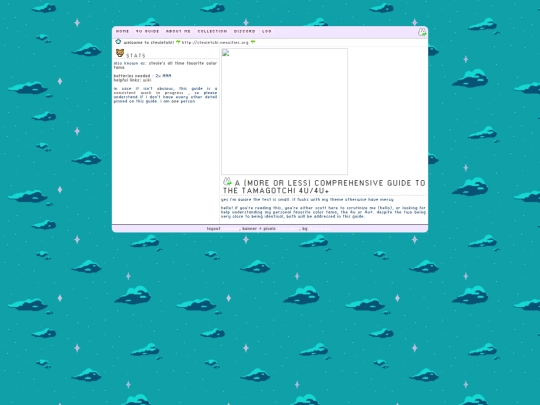Click the bunny icon beside the guide title
Screen dimensions: 540x405
tap(227, 181)
